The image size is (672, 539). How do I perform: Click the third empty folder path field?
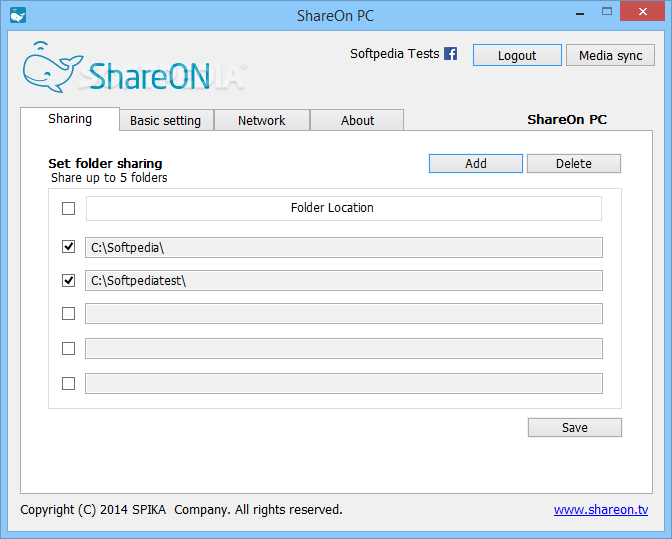pyautogui.click(x=344, y=314)
